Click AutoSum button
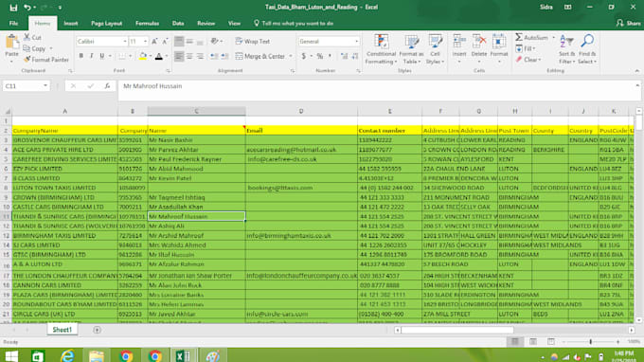 (x=532, y=37)
